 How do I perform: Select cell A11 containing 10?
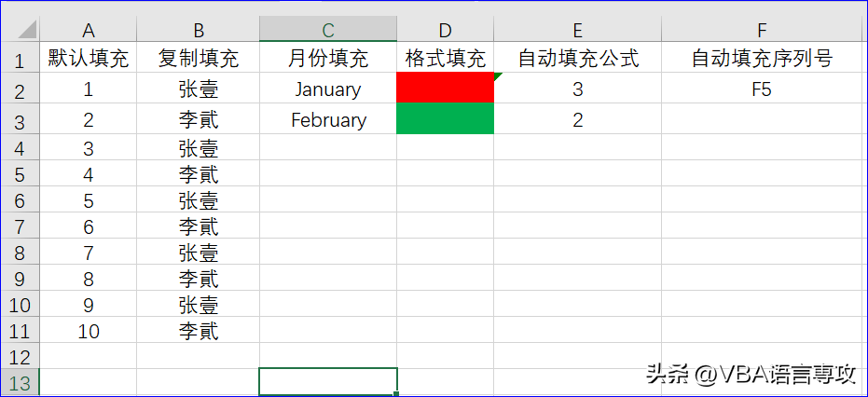(x=89, y=331)
